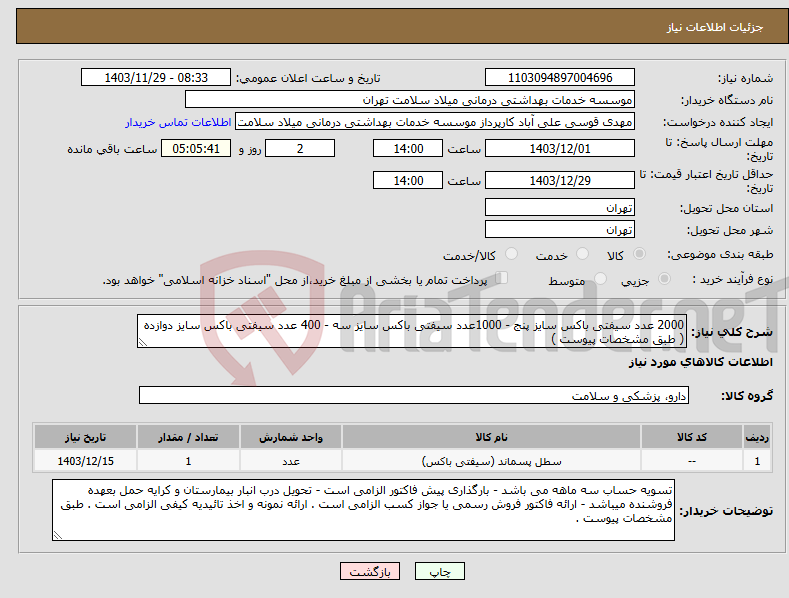Select the کالا/خدمت radio button

(511, 254)
